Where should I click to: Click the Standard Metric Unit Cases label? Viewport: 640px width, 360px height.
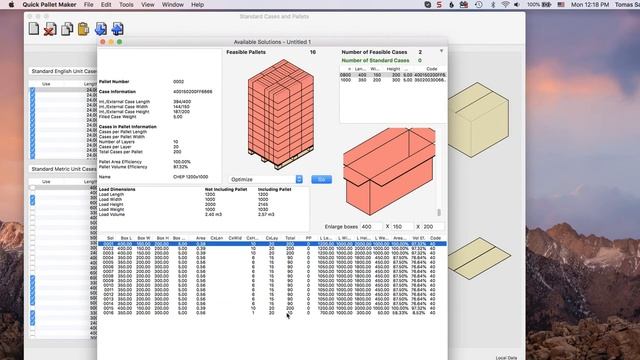click(x=64, y=169)
